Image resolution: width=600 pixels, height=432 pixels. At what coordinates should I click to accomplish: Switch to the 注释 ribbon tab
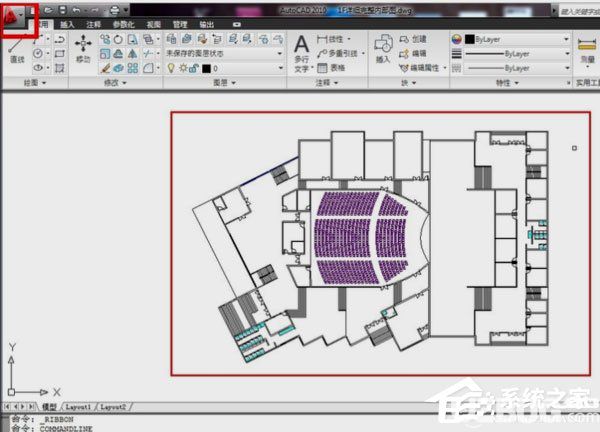[x=94, y=24]
